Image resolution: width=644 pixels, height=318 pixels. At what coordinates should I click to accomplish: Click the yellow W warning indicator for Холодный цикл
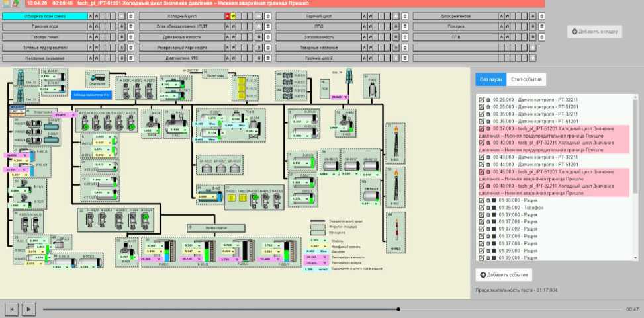pyautogui.click(x=232, y=15)
